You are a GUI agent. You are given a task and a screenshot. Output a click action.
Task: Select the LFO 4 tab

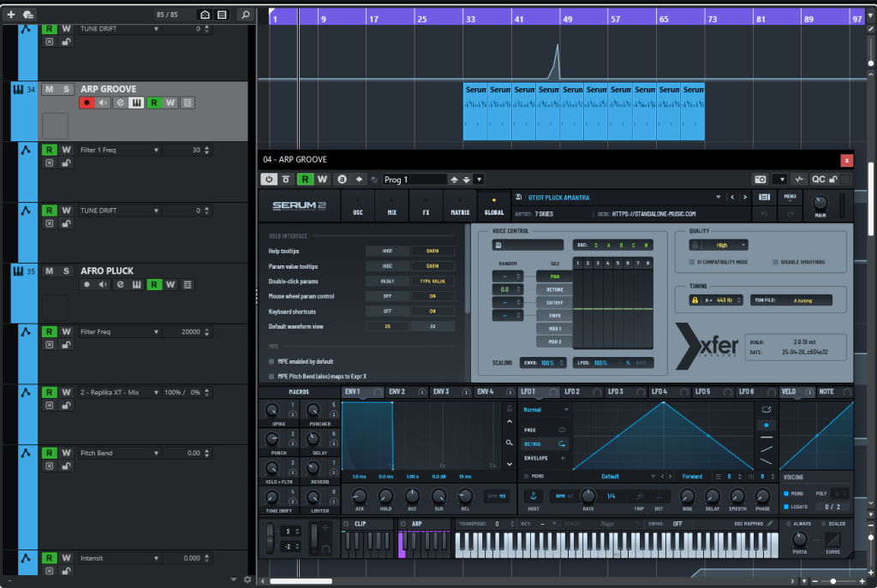click(659, 392)
